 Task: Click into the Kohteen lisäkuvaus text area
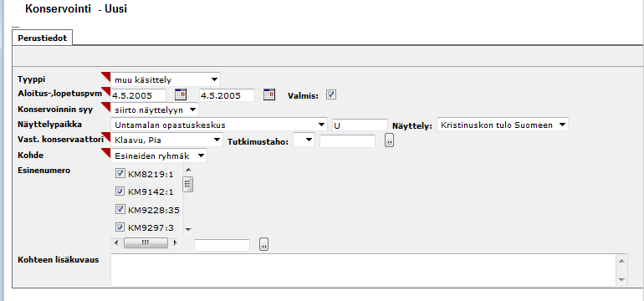click(x=364, y=270)
